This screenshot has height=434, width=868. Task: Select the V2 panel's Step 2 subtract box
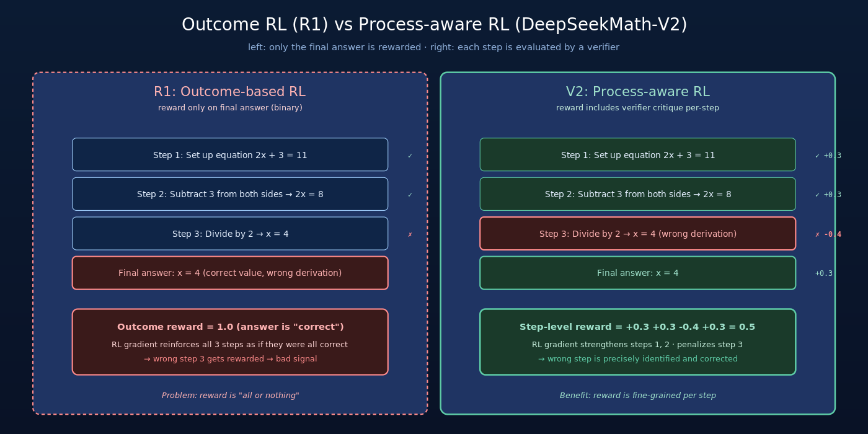coord(637,194)
